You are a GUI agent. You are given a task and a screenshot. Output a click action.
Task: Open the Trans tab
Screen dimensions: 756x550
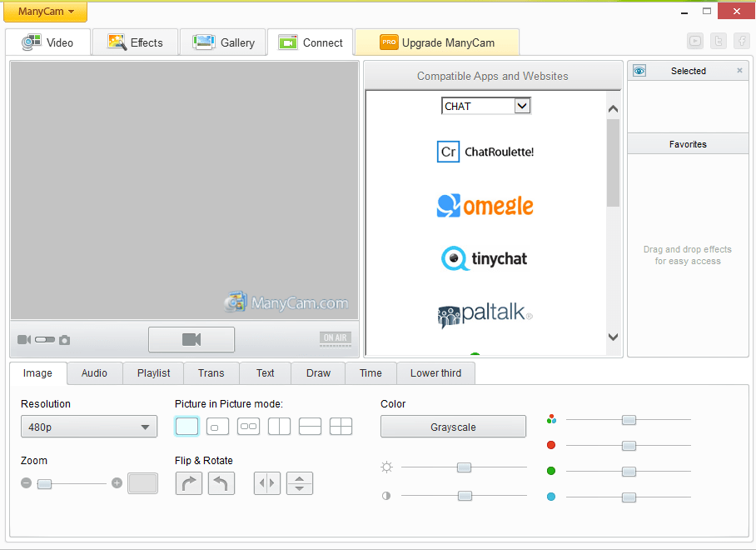[x=211, y=373]
